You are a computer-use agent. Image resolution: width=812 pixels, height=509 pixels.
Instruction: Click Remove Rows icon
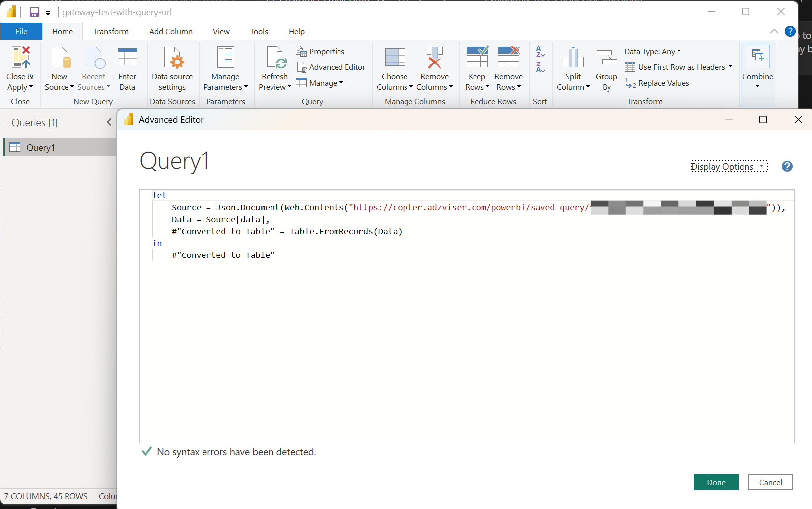[509, 57]
